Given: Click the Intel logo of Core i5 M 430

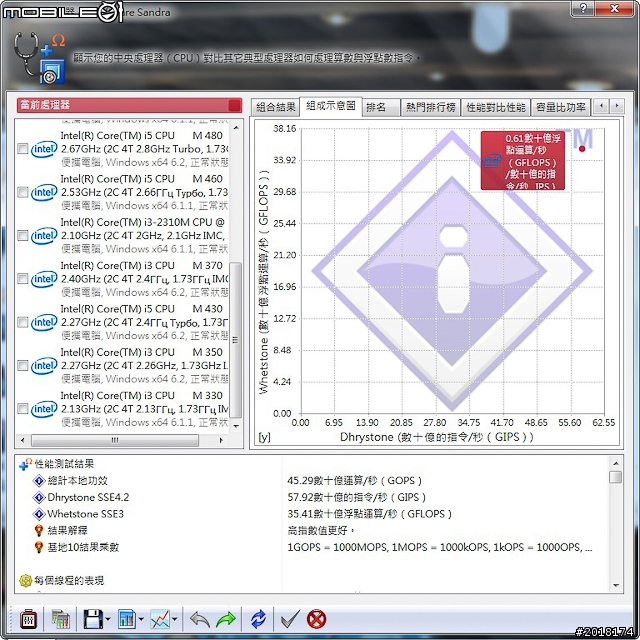Looking at the screenshot, I should (x=44, y=322).
